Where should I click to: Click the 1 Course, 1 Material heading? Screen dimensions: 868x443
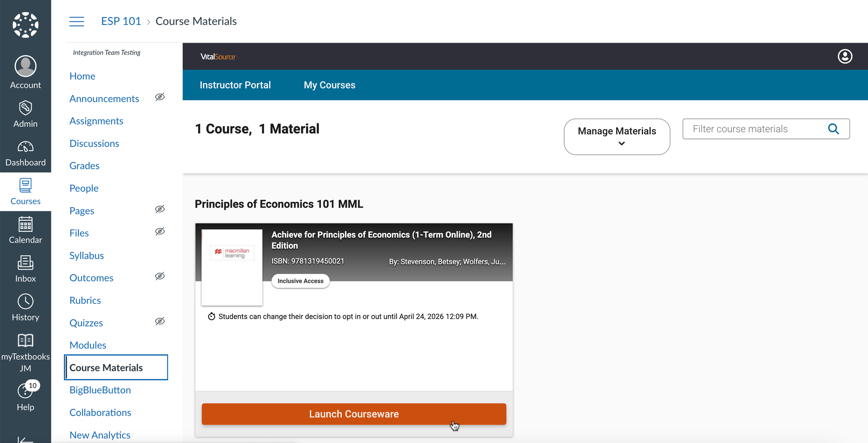tap(257, 129)
